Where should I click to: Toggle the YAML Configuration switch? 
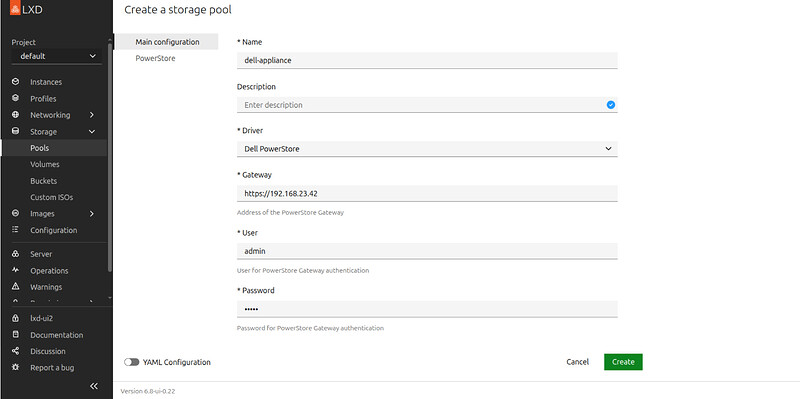click(131, 362)
